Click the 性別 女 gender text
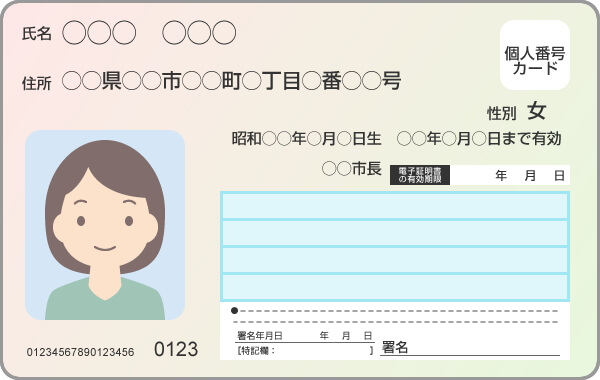Image resolution: width=600 pixels, height=380 pixels. pyautogui.click(x=516, y=112)
